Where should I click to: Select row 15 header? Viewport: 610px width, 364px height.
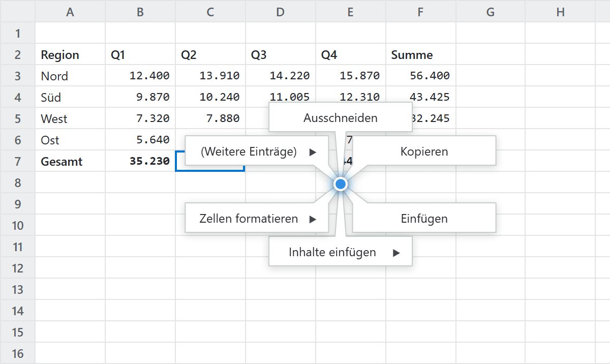pos(18,332)
